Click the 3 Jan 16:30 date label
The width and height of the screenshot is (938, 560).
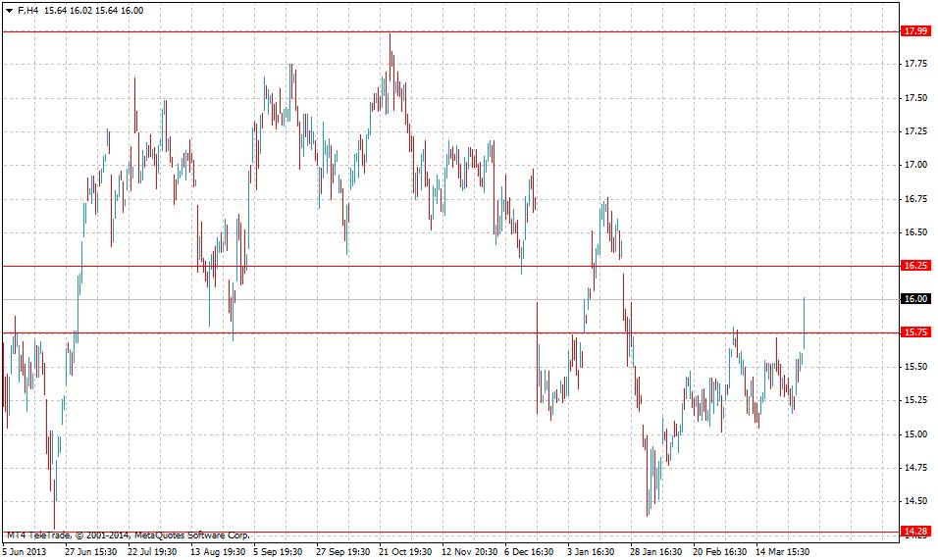tap(591, 551)
